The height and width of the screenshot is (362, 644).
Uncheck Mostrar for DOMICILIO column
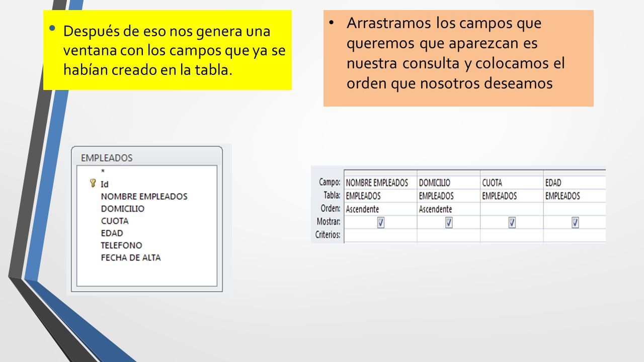[x=449, y=222]
